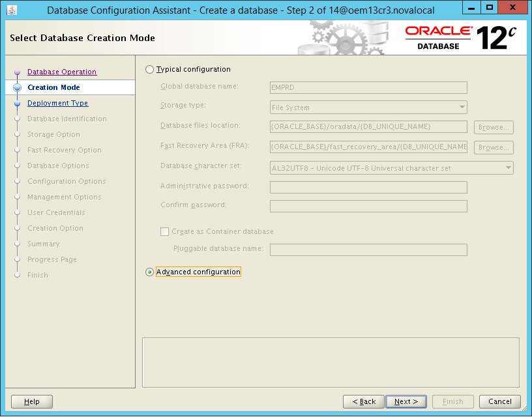Click the Global database name field
The width and height of the screenshot is (532, 417).
click(368, 87)
